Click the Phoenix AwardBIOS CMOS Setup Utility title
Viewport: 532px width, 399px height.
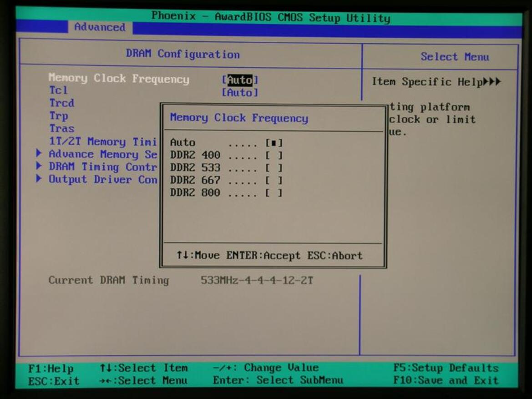(271, 17)
